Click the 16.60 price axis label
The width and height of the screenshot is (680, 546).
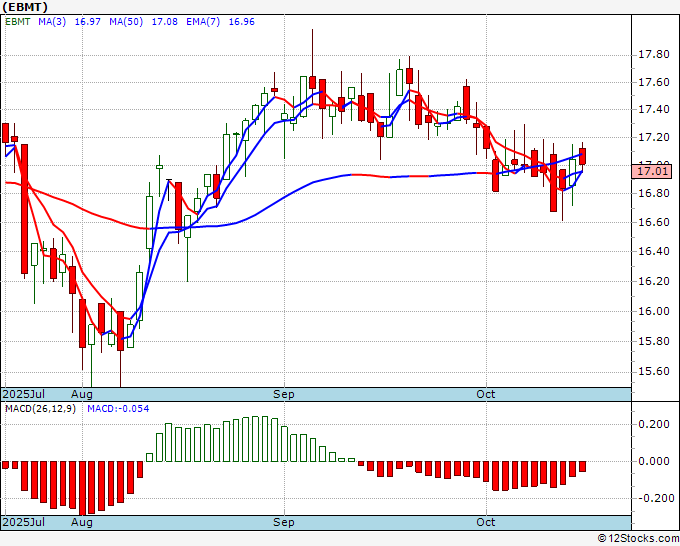[x=654, y=222]
